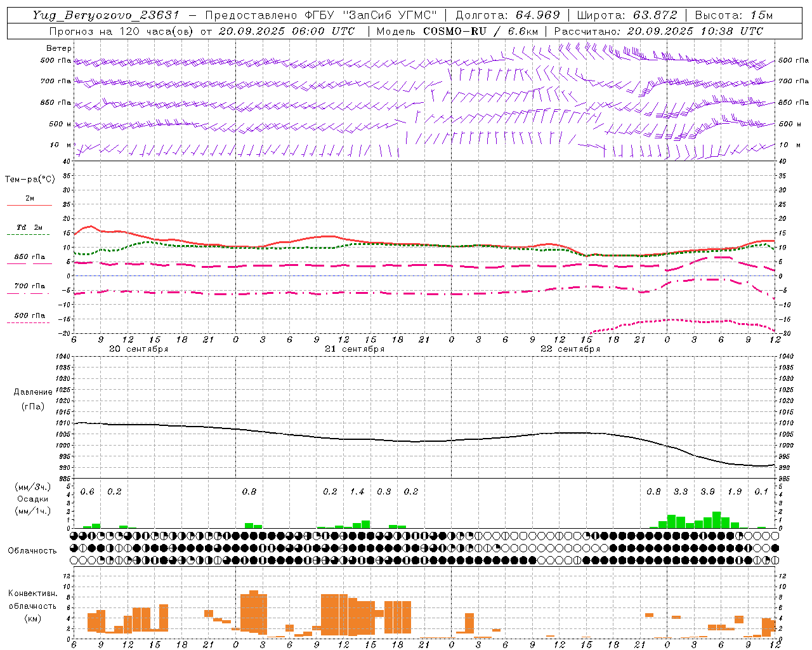Click the '21 сентября' date label
Viewport: 812px width, 650px height.
tap(355, 349)
